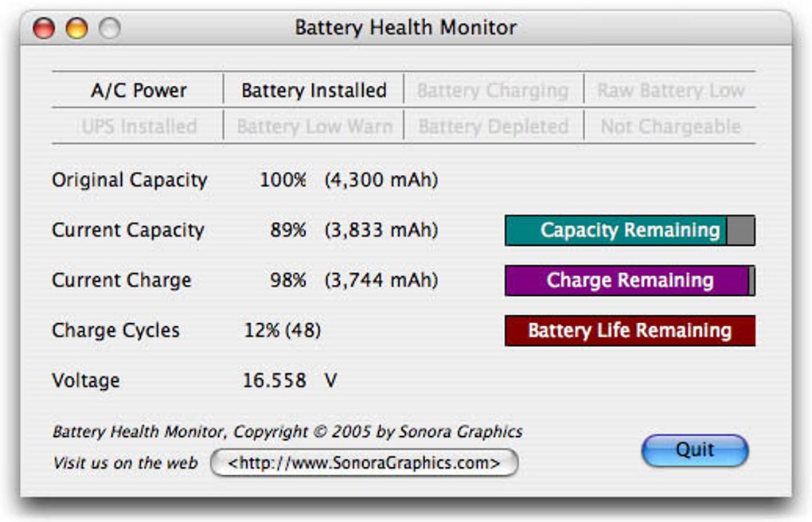
Task: Click the Current Capacity 89% value
Action: 287,231
